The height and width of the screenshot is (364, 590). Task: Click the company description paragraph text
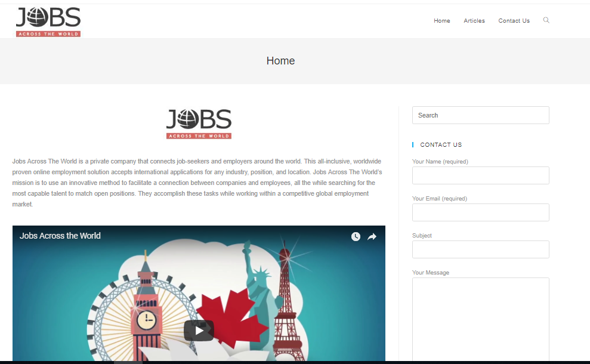click(197, 183)
